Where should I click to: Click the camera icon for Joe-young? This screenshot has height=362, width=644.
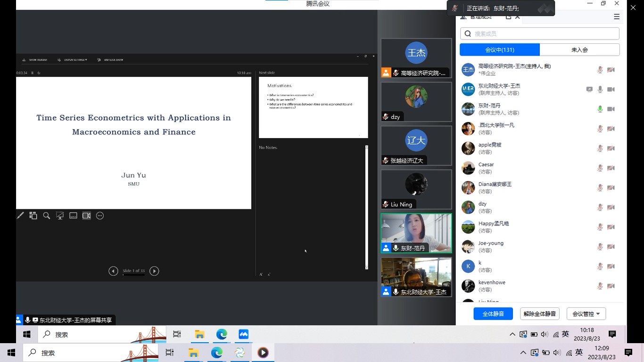click(x=611, y=247)
